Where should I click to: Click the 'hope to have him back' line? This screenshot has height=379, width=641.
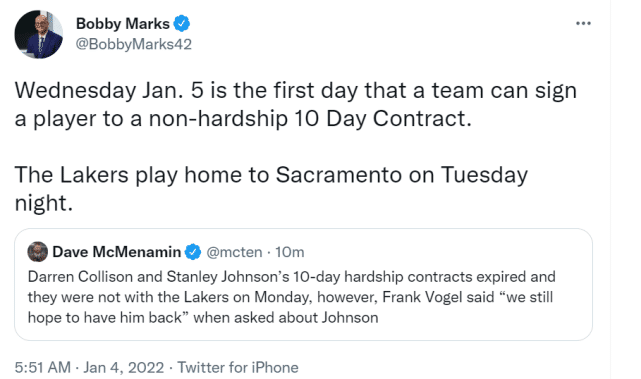coord(203,318)
